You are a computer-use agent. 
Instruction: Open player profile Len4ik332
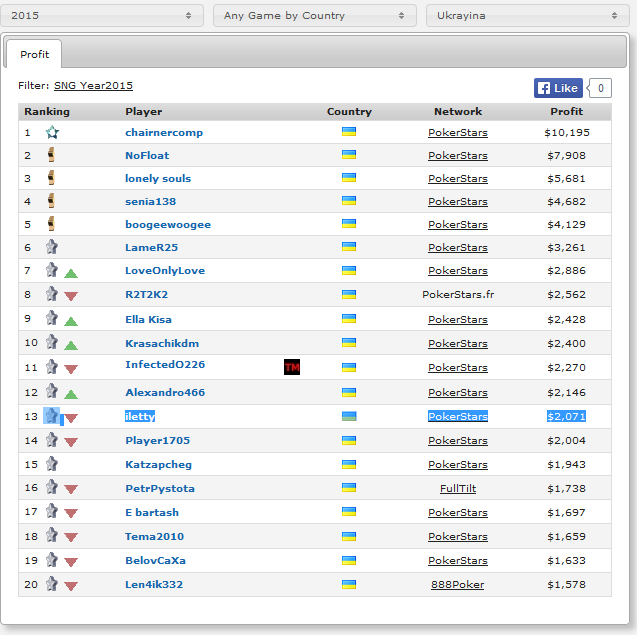point(154,584)
